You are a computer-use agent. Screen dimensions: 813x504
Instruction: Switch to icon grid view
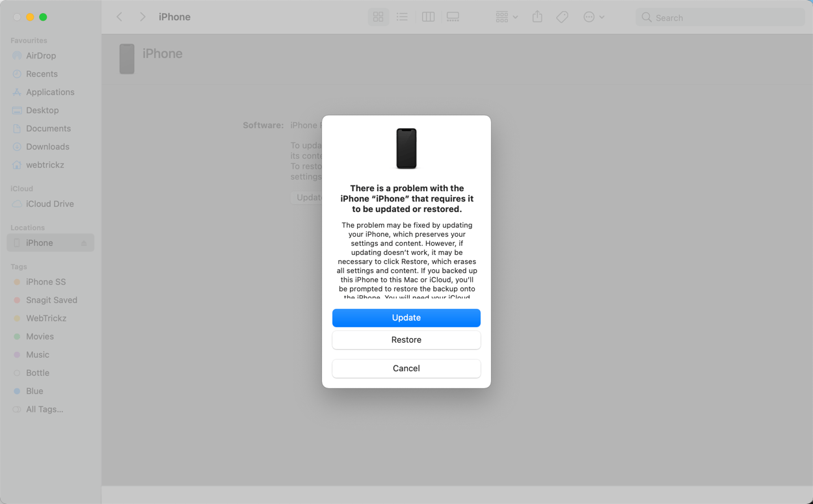pyautogui.click(x=378, y=17)
